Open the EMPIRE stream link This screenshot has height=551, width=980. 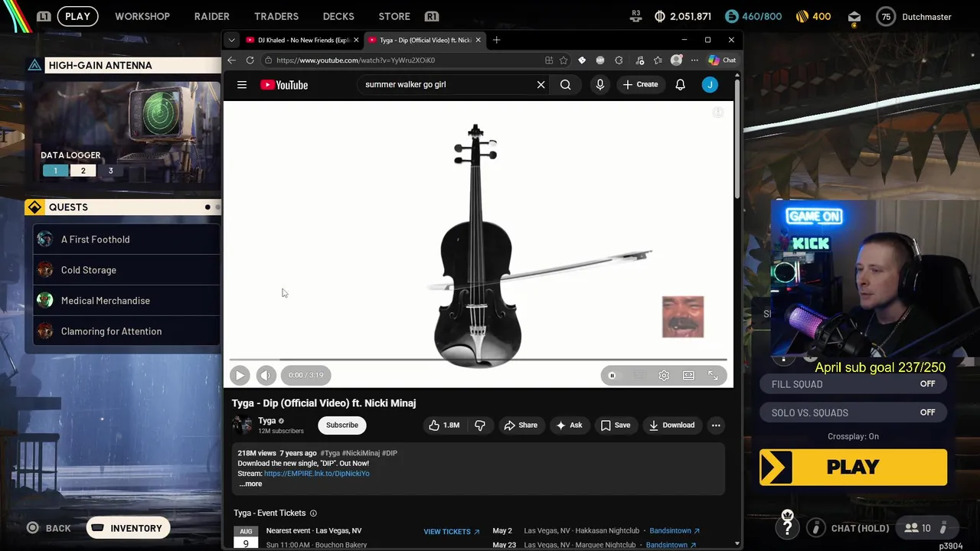[316, 474]
